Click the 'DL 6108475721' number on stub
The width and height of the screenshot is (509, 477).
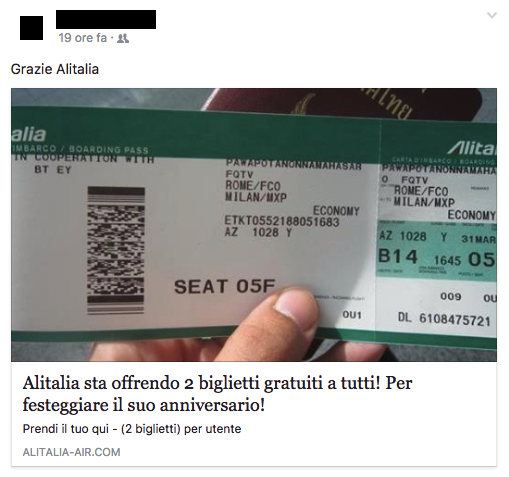coord(444,319)
